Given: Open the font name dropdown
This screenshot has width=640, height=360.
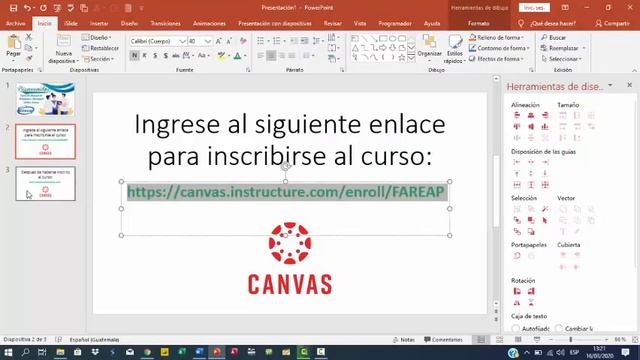Looking at the screenshot, I should click(182, 41).
